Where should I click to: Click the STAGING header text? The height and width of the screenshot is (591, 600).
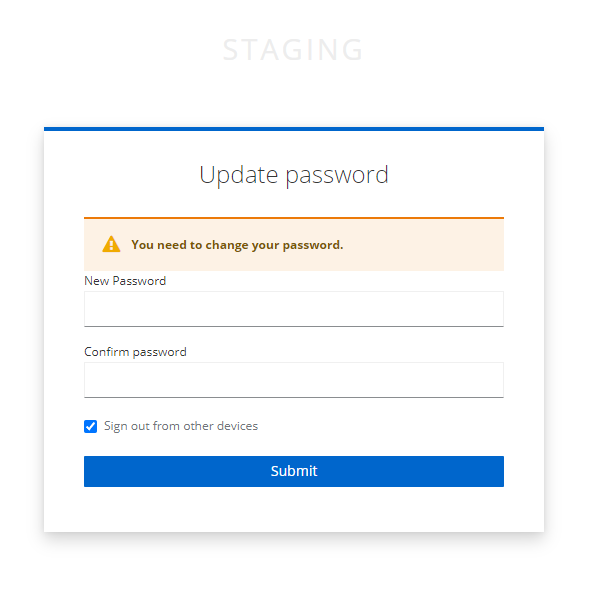(293, 50)
